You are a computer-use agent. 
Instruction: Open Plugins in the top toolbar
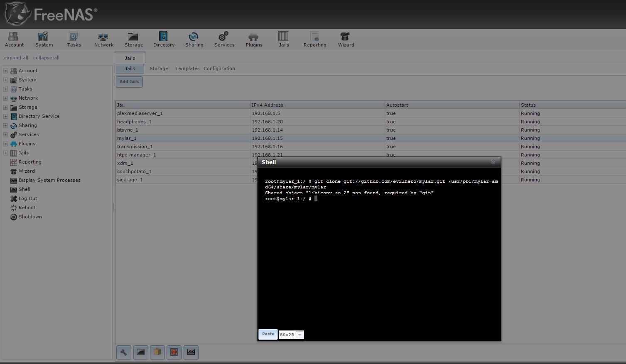pos(254,39)
